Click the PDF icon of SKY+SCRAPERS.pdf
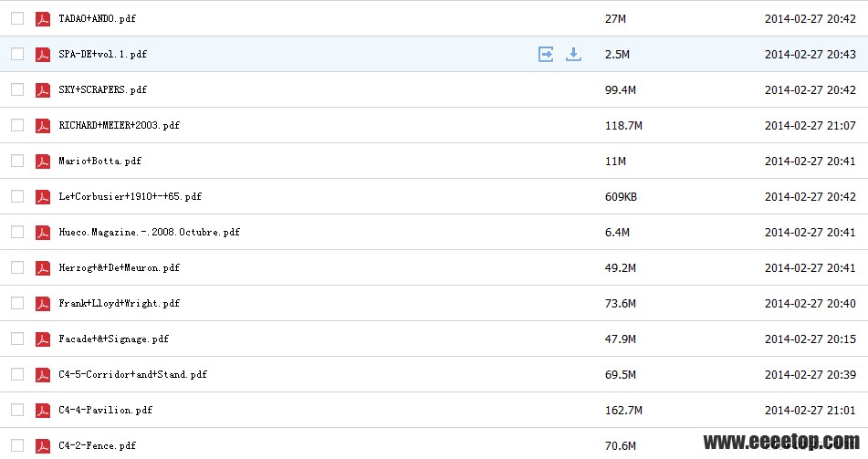868x459 pixels. [43, 89]
